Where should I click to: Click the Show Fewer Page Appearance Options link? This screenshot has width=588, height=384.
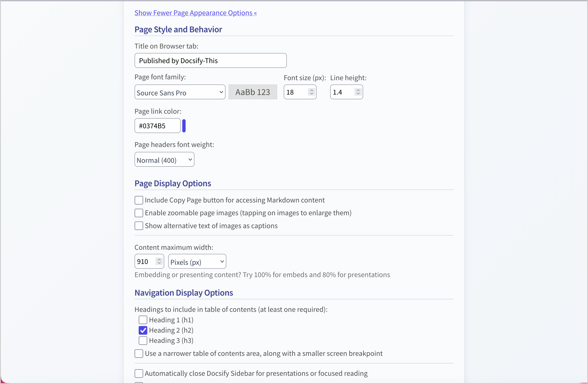pyautogui.click(x=195, y=13)
